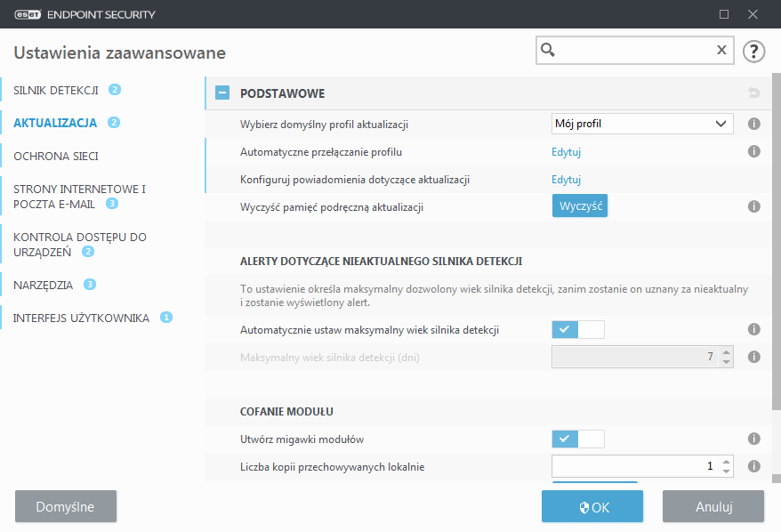Open Strony internetowe i poczta e-mail category
781x532 pixels.
click(x=79, y=197)
